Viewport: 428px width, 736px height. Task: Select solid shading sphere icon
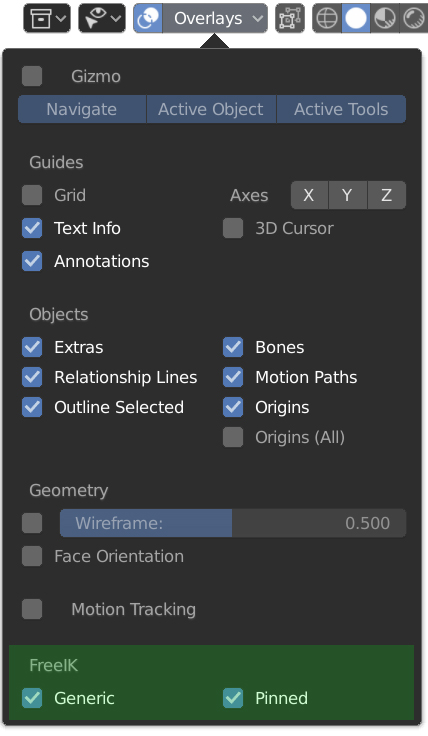(x=356, y=18)
